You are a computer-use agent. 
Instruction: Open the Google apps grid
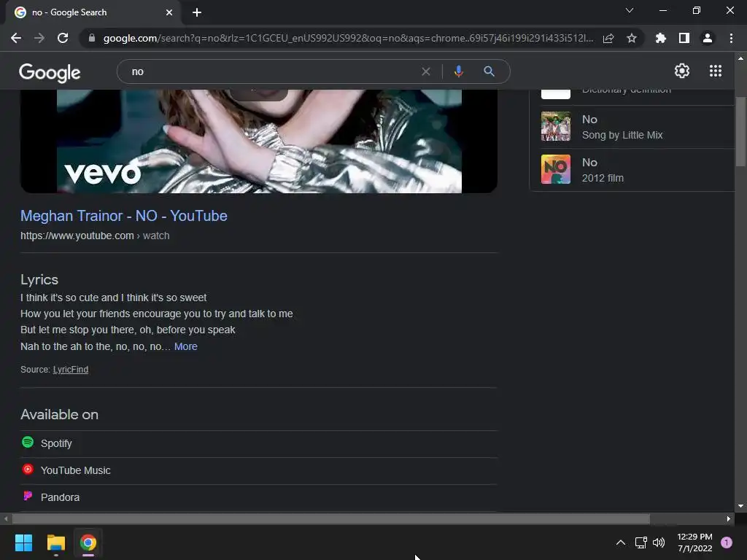point(716,71)
